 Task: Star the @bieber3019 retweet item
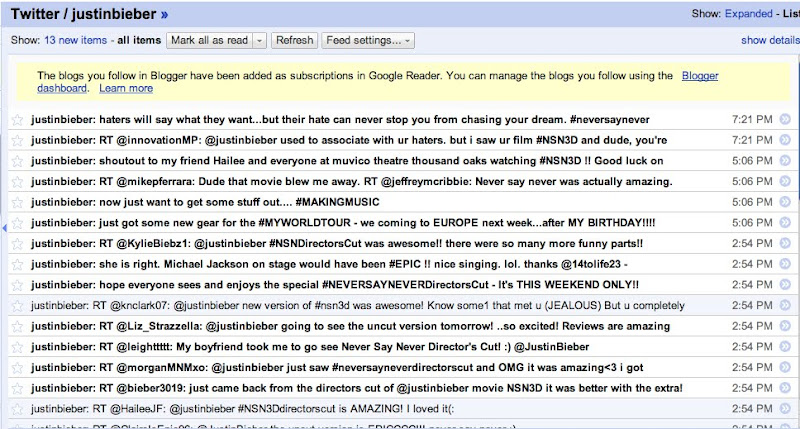click(17, 388)
